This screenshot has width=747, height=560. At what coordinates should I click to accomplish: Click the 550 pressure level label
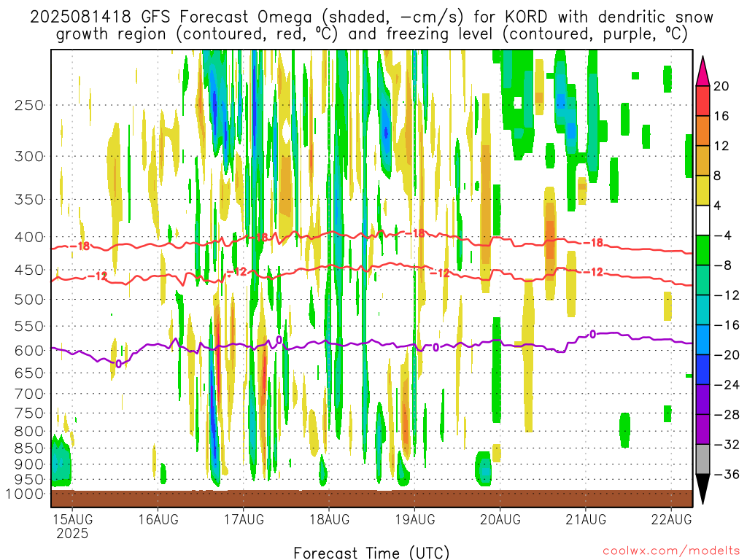pyautogui.click(x=29, y=326)
